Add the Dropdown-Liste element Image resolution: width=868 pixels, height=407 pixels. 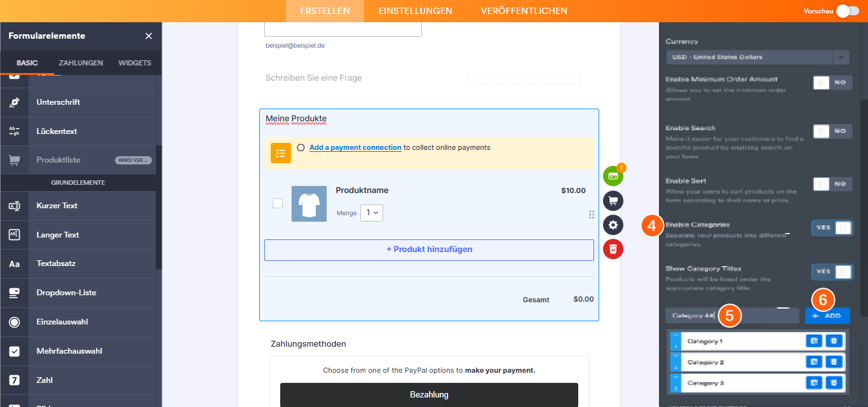(x=78, y=293)
